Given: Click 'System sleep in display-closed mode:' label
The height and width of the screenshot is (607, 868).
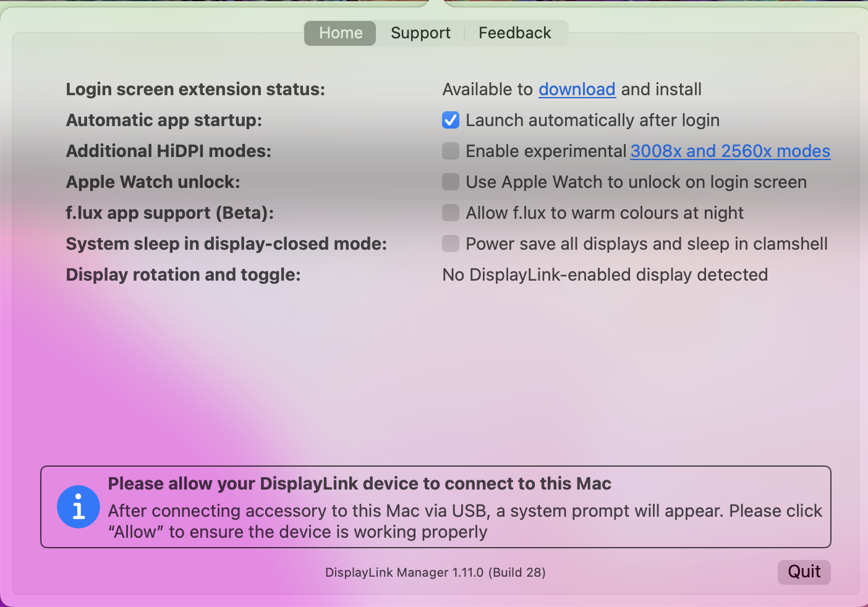Looking at the screenshot, I should [226, 244].
